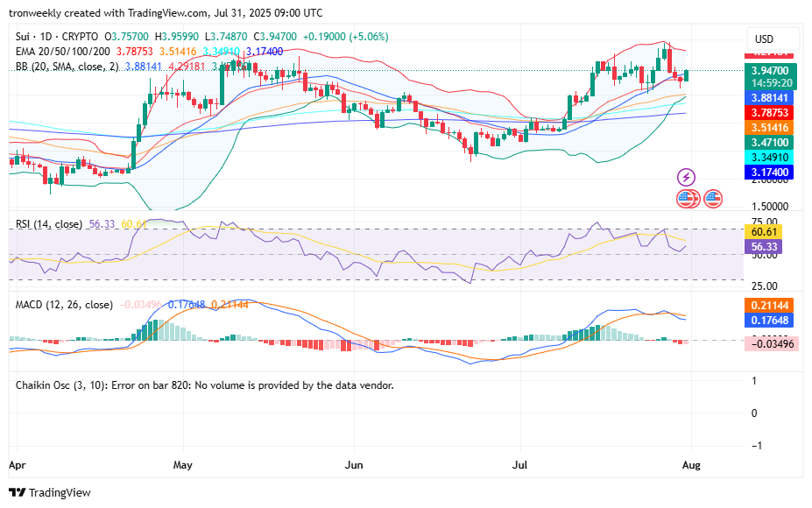Open the USD currency selector
The image size is (812, 508).
pos(766,39)
